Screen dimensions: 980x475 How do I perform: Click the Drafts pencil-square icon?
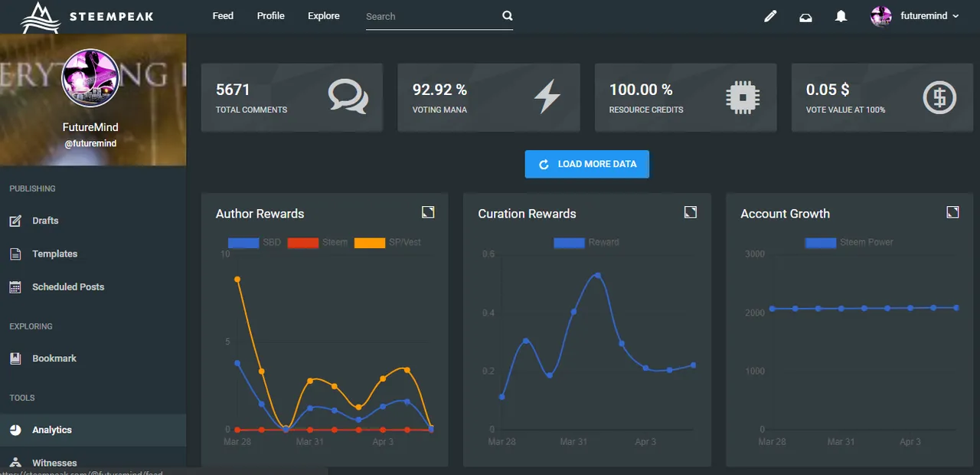15,221
